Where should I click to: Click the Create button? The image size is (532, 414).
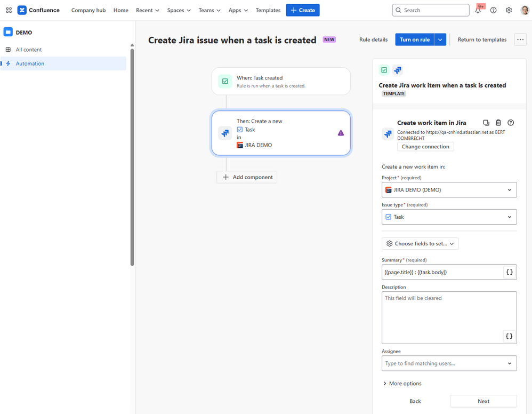click(303, 10)
